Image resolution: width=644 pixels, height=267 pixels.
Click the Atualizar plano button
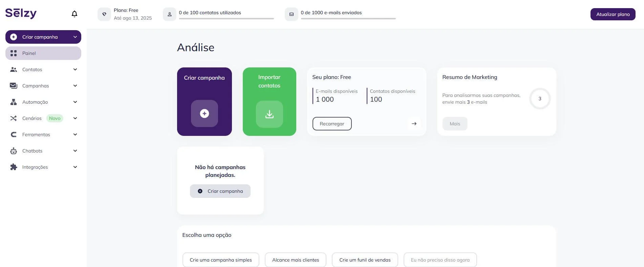(613, 14)
